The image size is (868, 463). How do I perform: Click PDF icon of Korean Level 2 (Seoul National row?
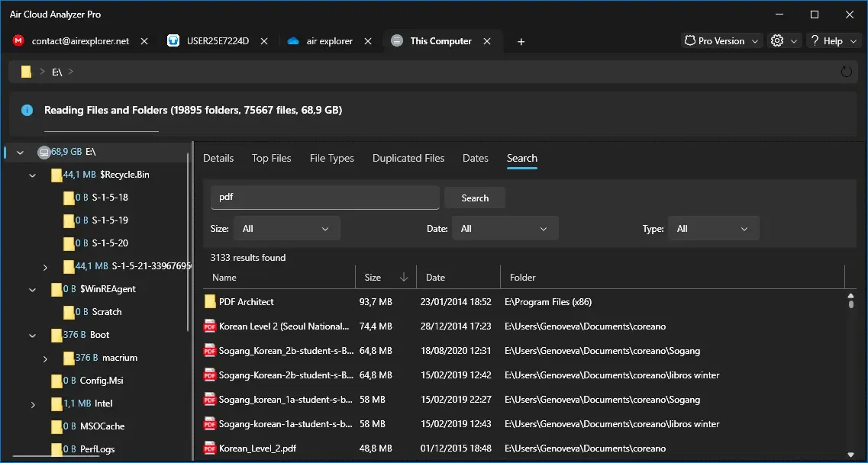pyautogui.click(x=210, y=326)
